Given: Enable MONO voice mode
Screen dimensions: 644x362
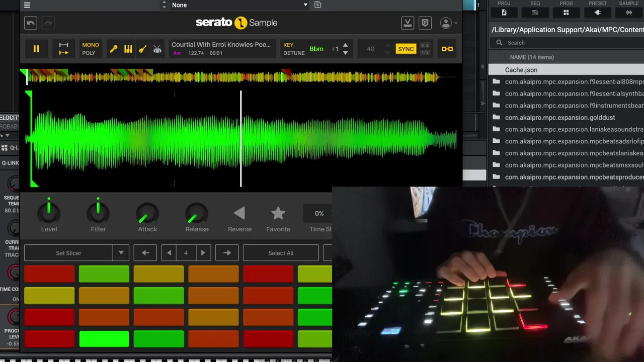Looking at the screenshot, I should (91, 45).
